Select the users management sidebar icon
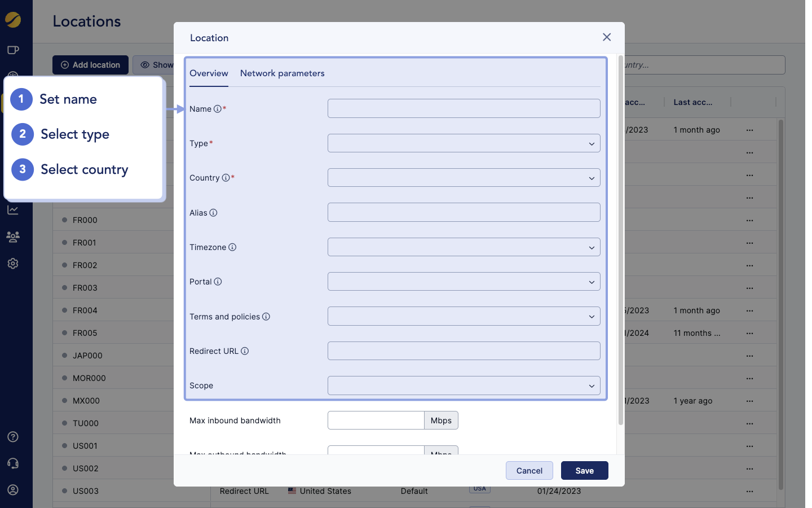The width and height of the screenshot is (812, 508). [x=13, y=237]
